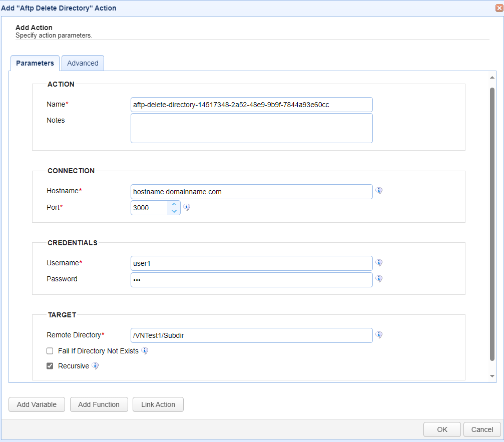This screenshot has width=504, height=442.
Task: Select the Parameters tab
Action: click(x=35, y=63)
